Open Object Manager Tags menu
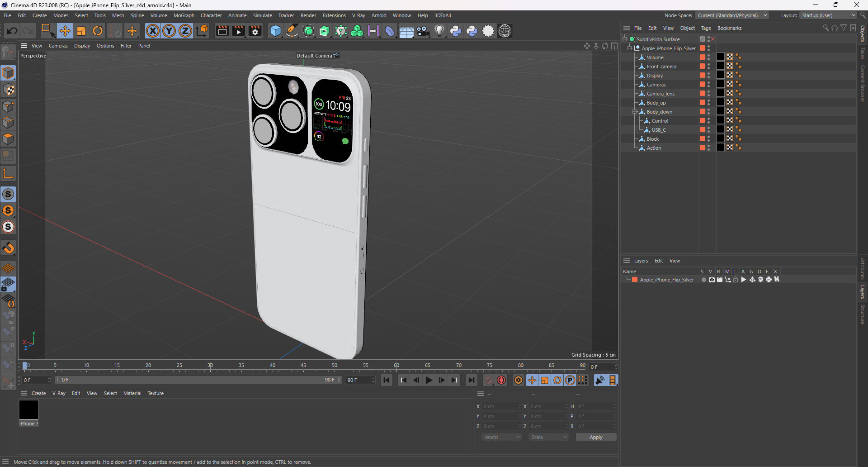Image resolution: width=868 pixels, height=467 pixels. 706,28
